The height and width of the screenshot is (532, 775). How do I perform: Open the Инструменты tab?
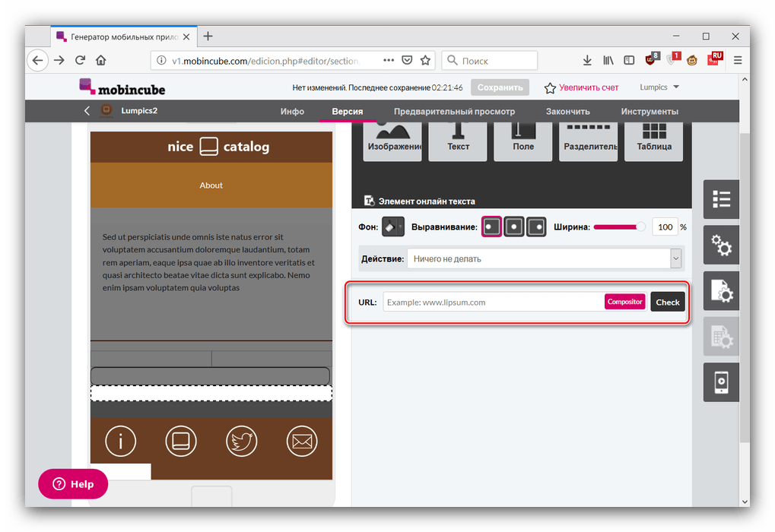click(650, 111)
